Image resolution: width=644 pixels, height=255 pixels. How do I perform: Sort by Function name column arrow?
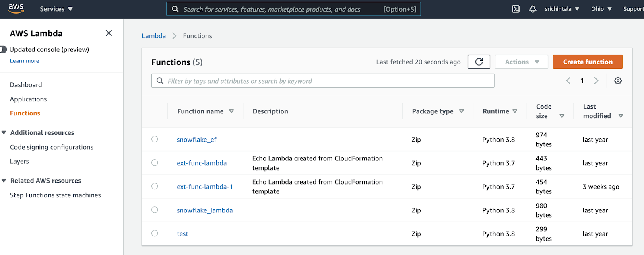pos(231,111)
